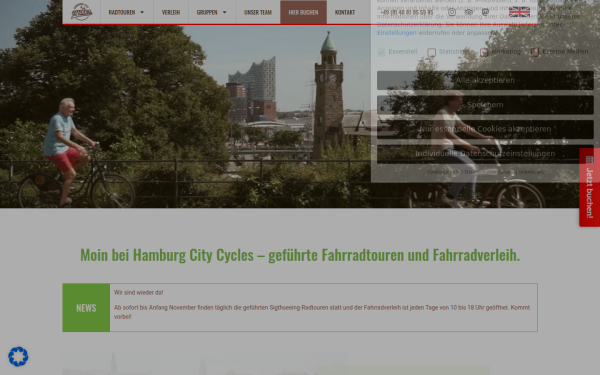
Task: Select the Hier Buchen menu item
Action: [303, 12]
